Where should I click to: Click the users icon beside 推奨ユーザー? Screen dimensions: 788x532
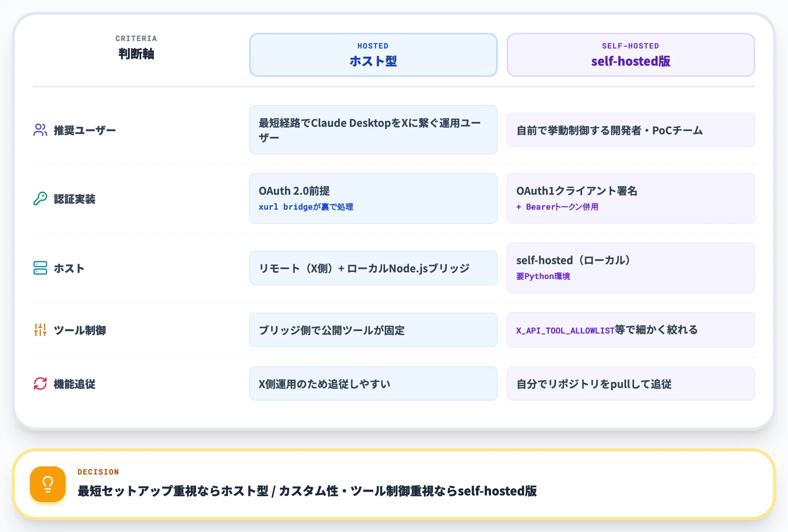[x=40, y=130]
